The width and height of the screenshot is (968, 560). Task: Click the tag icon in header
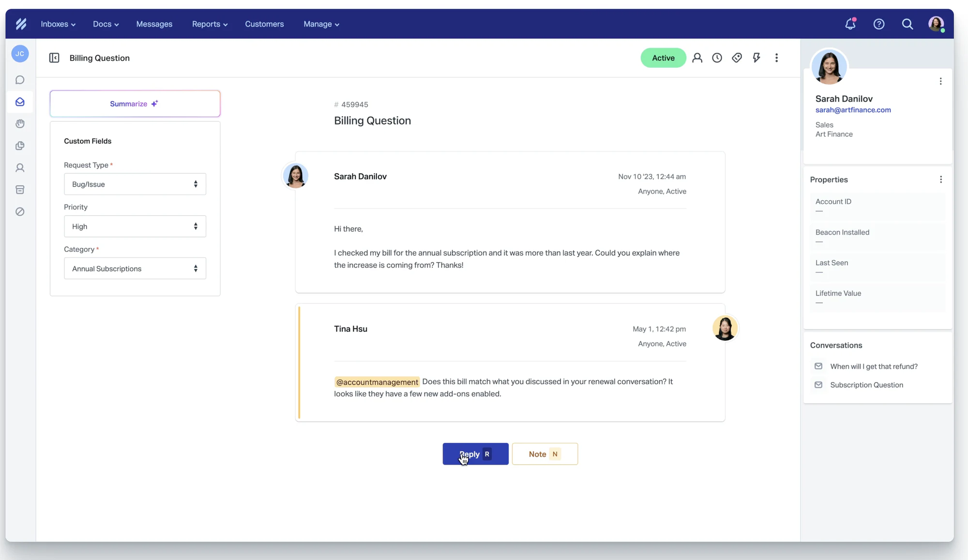coord(737,58)
